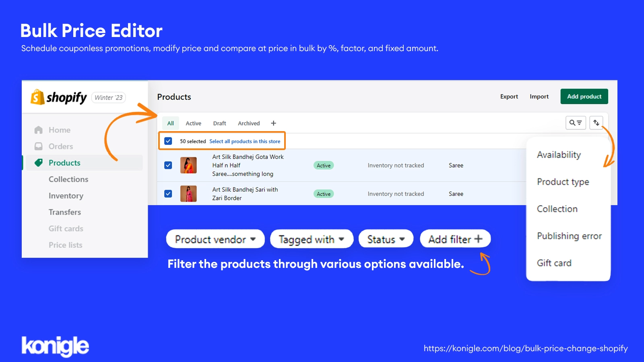Click the Home icon in sidebar
Viewport: 644px width, 362px height.
pos(39,130)
